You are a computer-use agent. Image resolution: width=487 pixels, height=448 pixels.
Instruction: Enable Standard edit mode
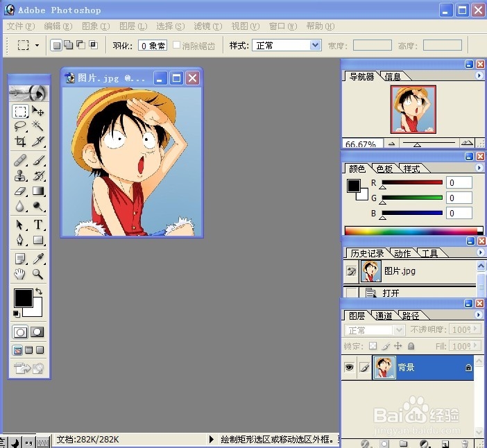click(20, 332)
